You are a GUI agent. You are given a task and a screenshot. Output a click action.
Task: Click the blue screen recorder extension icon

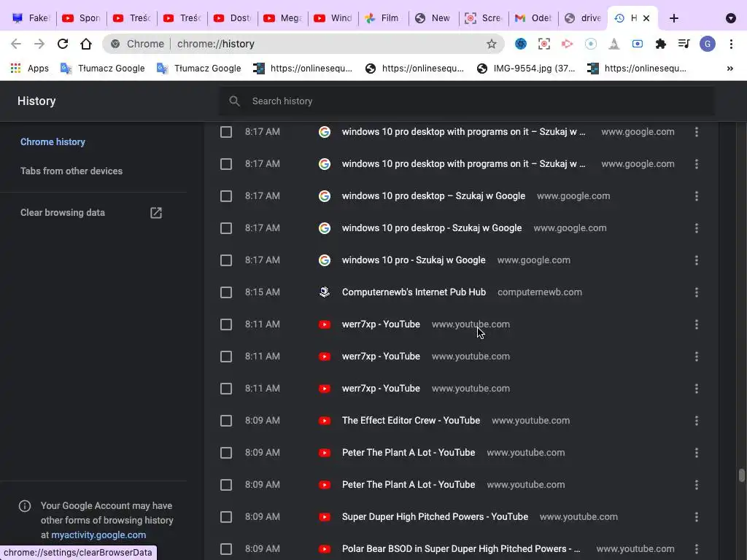pyautogui.click(x=637, y=44)
